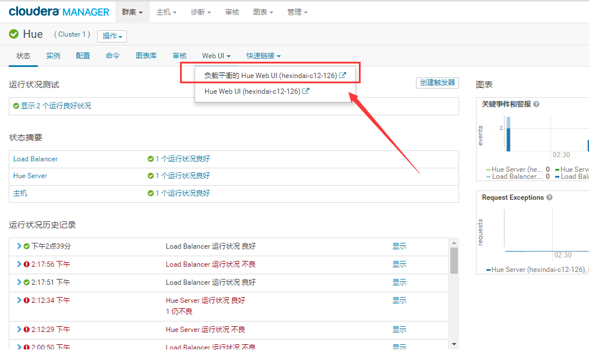Open external link icon for 负载平衡的 Hue Web UI
The height and width of the screenshot is (364, 589).
click(x=342, y=75)
